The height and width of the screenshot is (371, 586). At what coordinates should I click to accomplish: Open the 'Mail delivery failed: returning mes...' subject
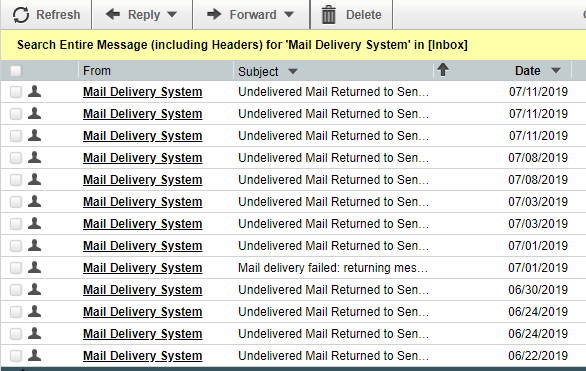coord(333,268)
